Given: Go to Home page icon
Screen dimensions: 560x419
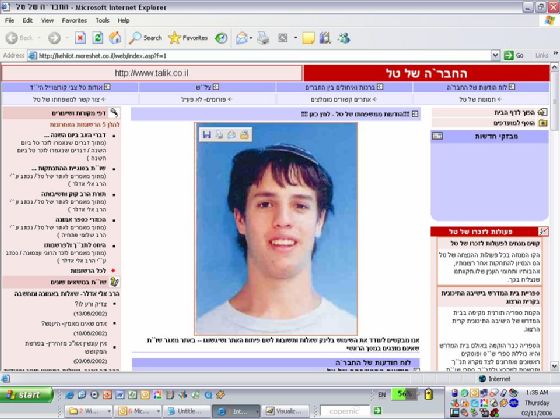Looking at the screenshot, I should pos(115,38).
